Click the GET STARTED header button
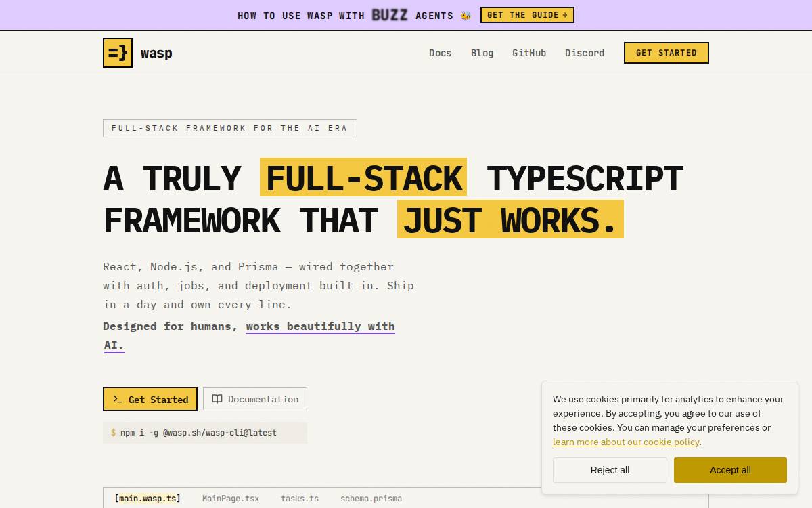The height and width of the screenshot is (508, 812). pos(666,53)
